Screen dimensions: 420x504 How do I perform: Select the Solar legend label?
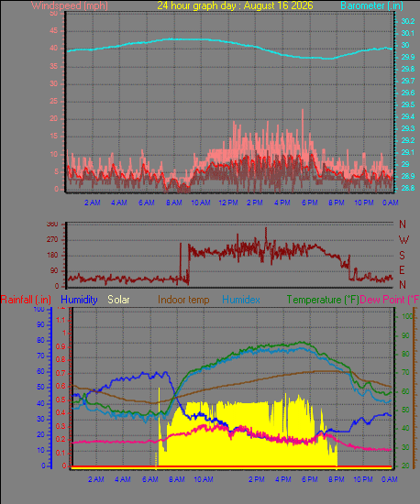click(x=118, y=300)
